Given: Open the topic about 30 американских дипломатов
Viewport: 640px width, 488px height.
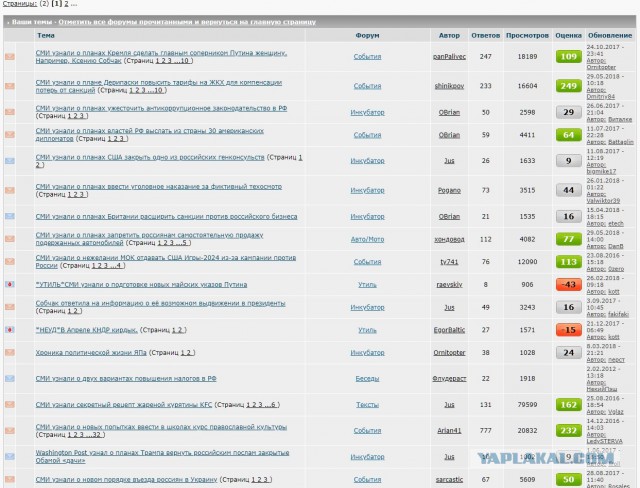Looking at the screenshot, I should (x=149, y=135).
